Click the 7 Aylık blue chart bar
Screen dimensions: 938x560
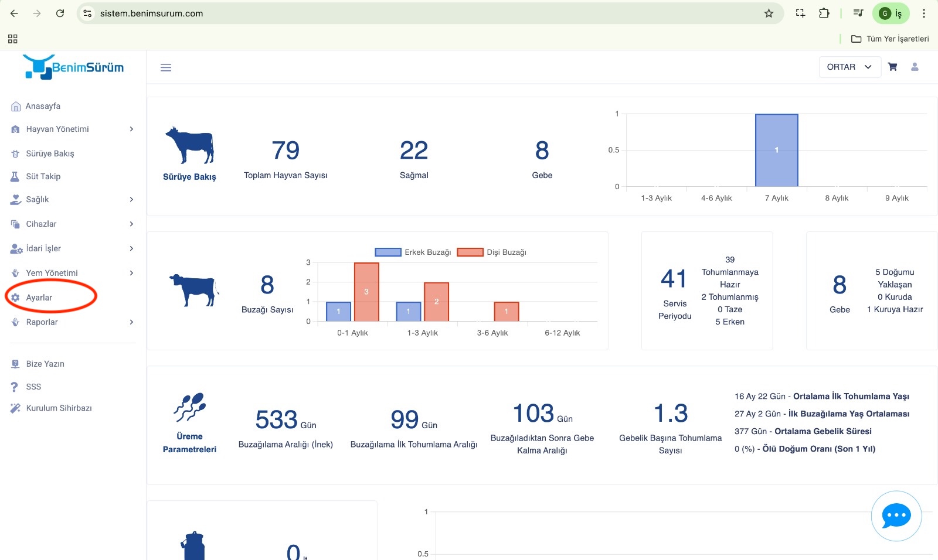776,151
